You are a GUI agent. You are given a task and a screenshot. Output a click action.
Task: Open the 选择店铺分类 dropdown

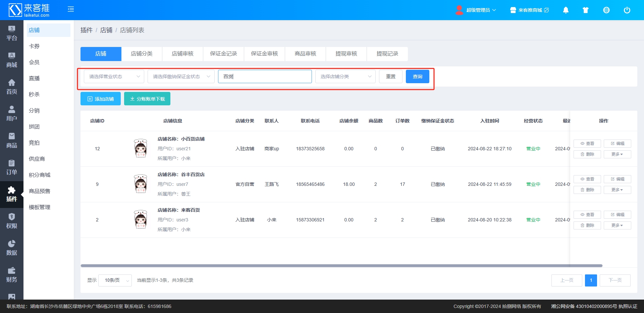click(x=345, y=76)
